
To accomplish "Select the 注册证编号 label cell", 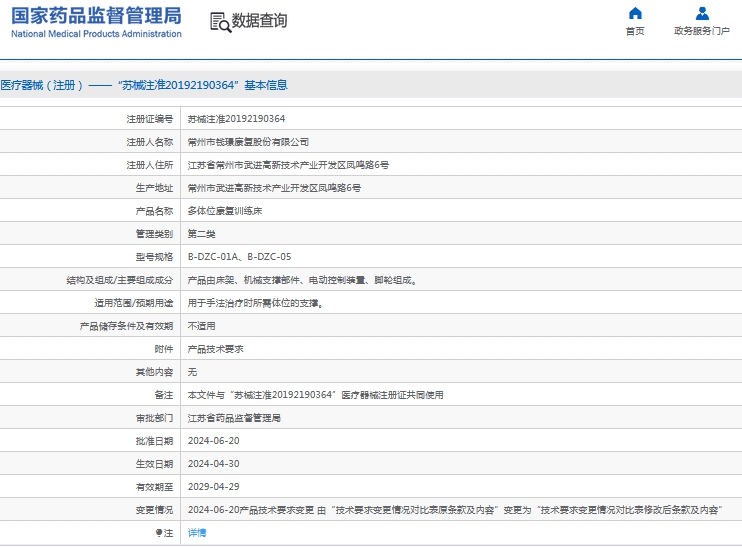I will (x=150, y=119).
